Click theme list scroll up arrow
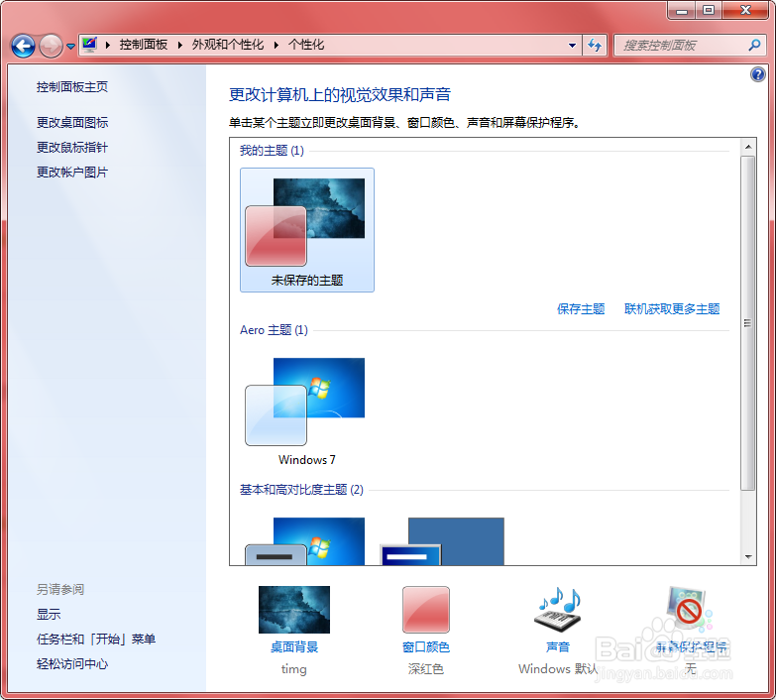Viewport: 776px width, 700px height. pos(748,147)
